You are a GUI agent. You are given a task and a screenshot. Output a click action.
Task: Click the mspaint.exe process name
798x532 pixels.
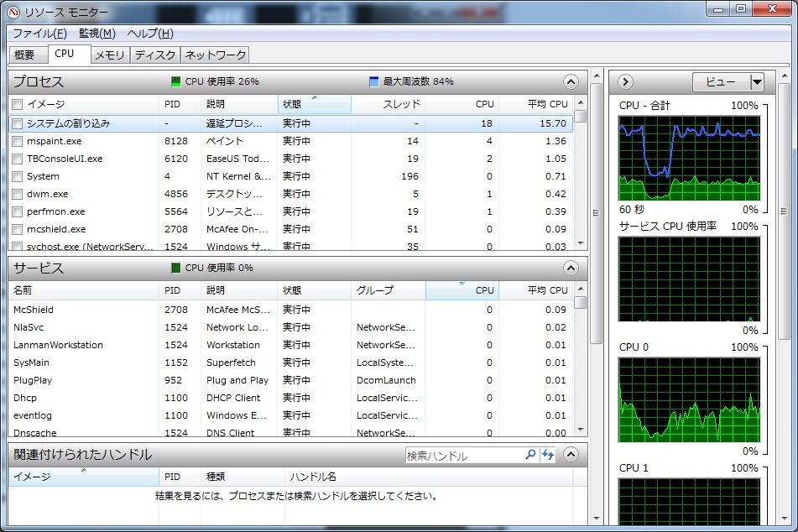(54, 141)
